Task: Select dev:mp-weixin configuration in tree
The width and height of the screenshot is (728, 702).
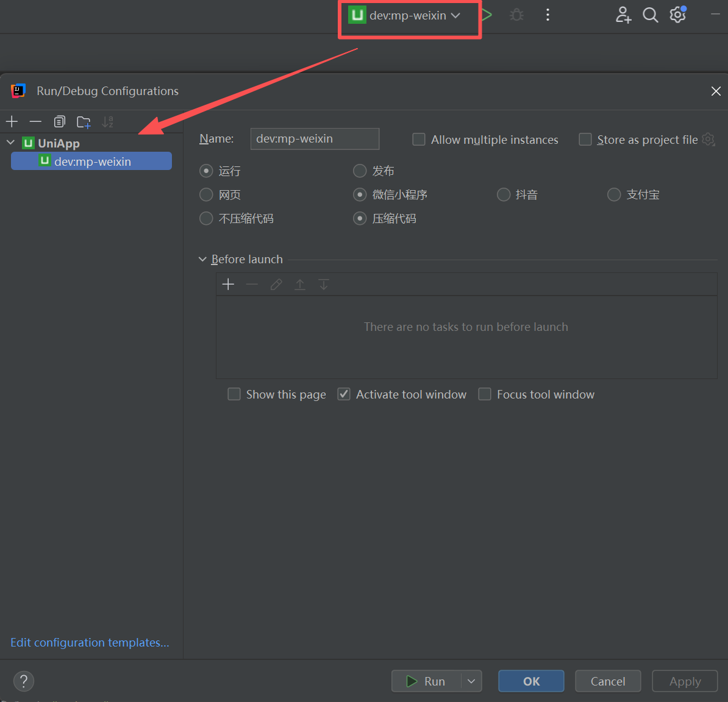Action: click(91, 161)
